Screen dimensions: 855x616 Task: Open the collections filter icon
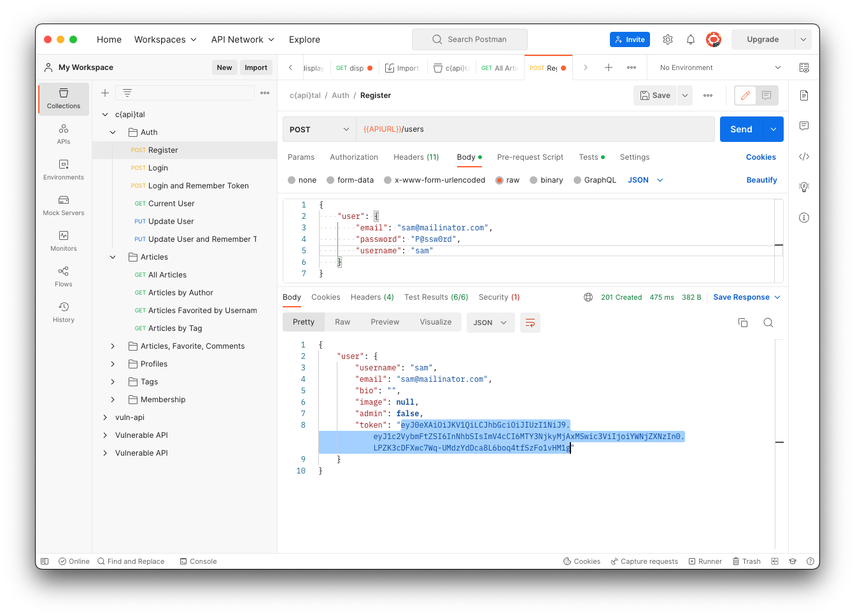coord(127,93)
